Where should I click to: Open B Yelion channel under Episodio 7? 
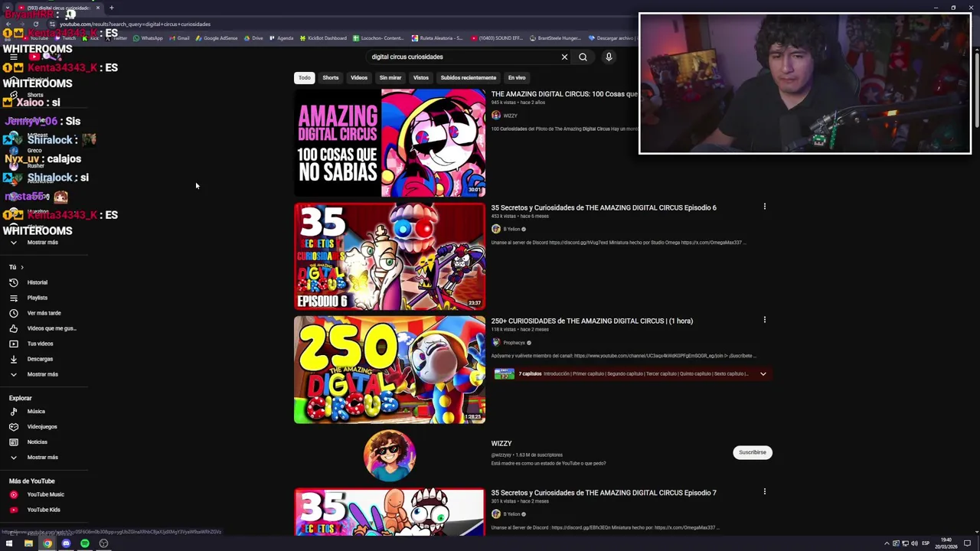click(x=511, y=514)
